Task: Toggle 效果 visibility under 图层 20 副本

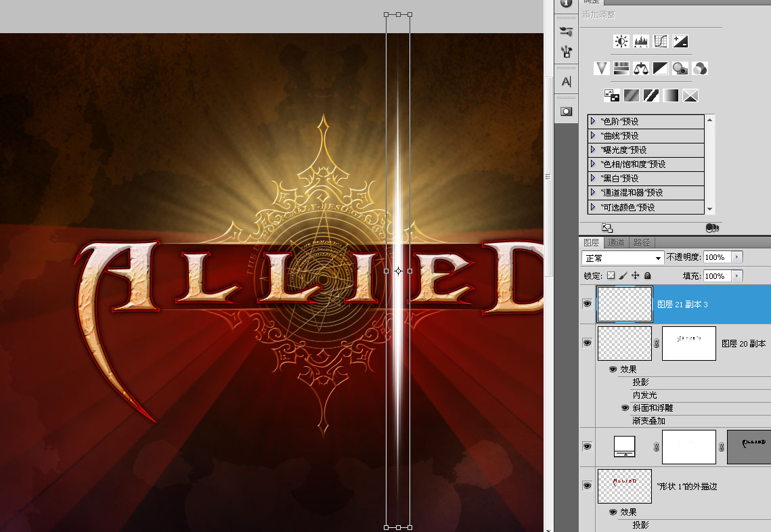Action: pos(613,370)
